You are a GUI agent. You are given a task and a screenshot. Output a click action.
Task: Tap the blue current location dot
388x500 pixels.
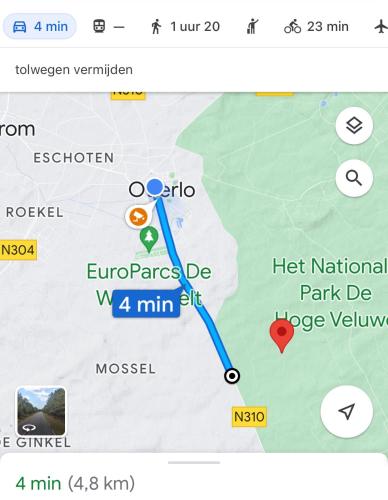tap(155, 187)
